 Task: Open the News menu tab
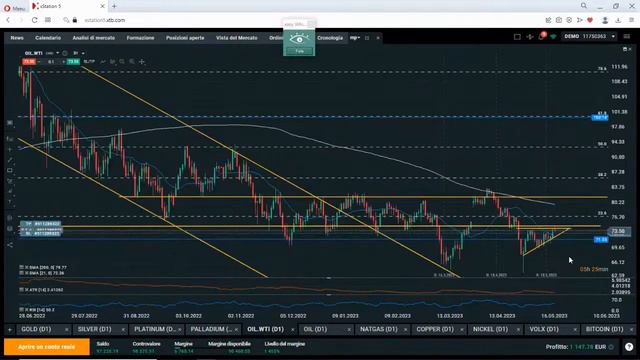[17, 38]
